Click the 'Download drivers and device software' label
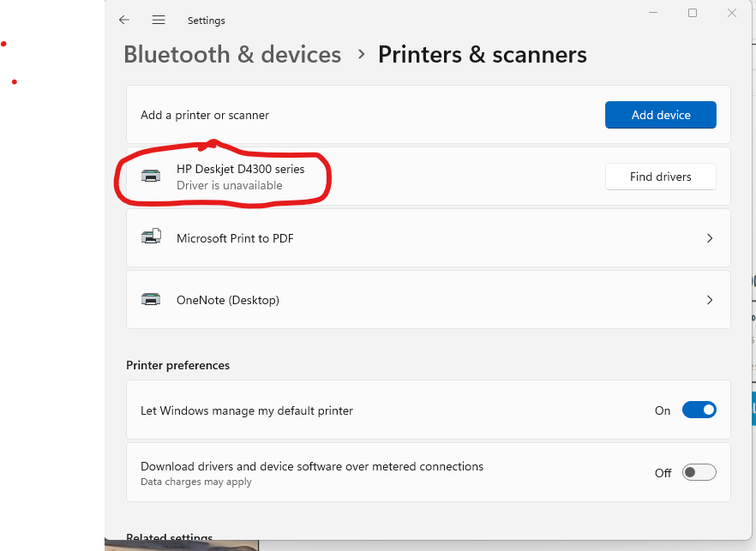This screenshot has width=756, height=551. (312, 466)
